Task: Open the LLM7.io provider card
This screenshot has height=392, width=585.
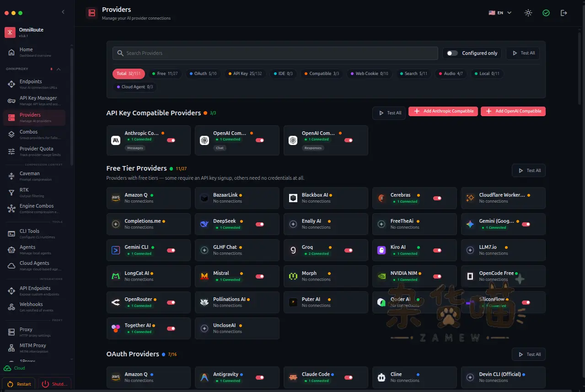Action: tap(503, 250)
